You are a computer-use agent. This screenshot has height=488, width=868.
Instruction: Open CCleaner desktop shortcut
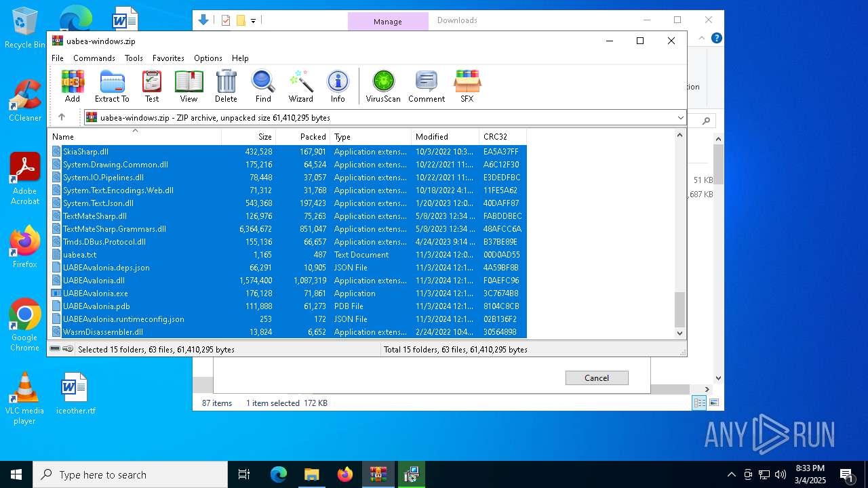pyautogui.click(x=25, y=100)
